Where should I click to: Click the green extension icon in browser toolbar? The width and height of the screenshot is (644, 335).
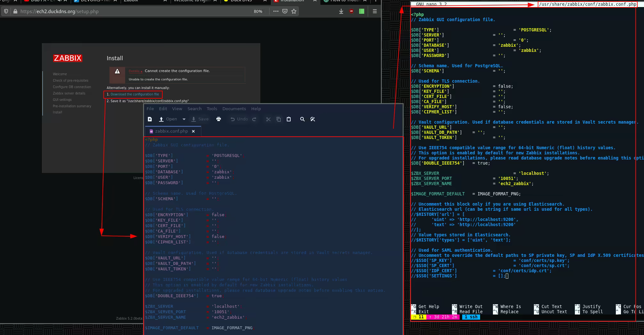click(362, 11)
